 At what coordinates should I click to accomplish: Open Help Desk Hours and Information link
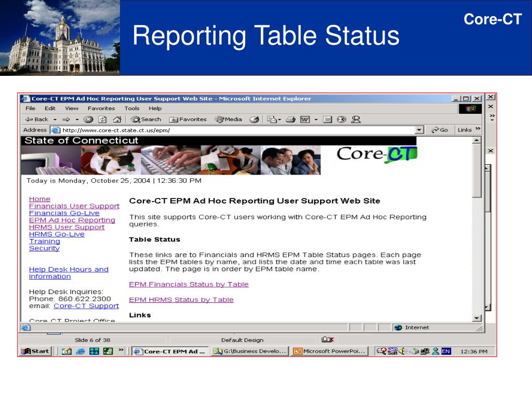click(69, 273)
